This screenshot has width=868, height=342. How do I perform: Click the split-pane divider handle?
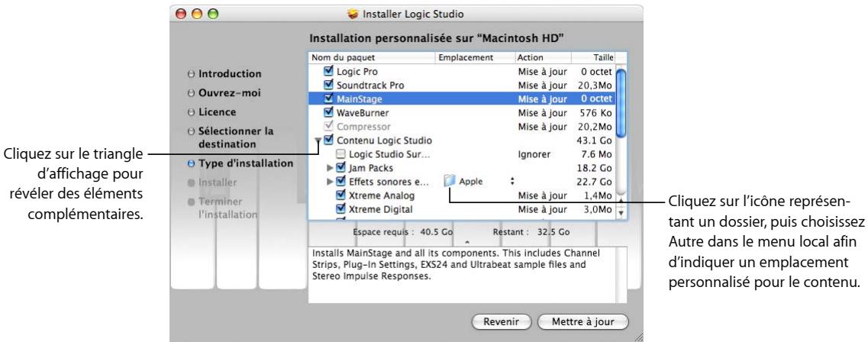pyautogui.click(x=467, y=242)
